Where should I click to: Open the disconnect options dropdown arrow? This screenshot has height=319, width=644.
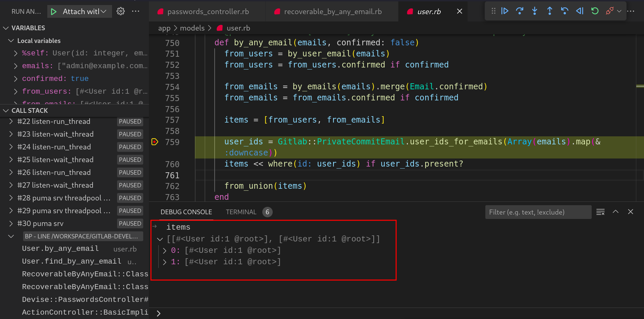pos(619,11)
